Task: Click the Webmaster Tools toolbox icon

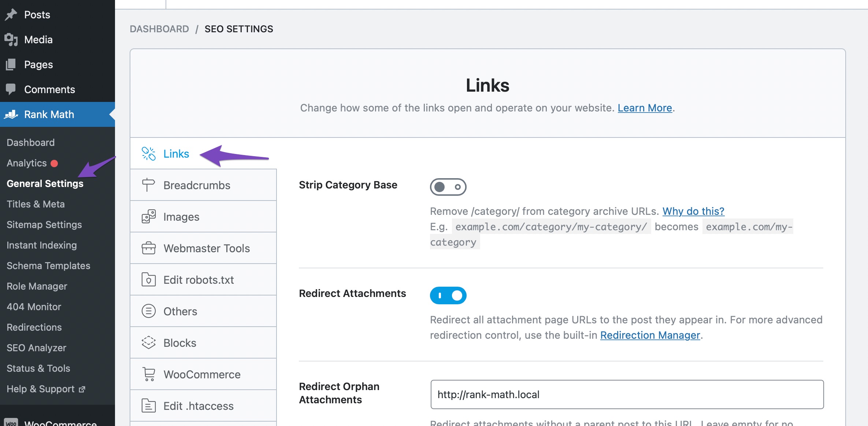Action: tap(149, 248)
